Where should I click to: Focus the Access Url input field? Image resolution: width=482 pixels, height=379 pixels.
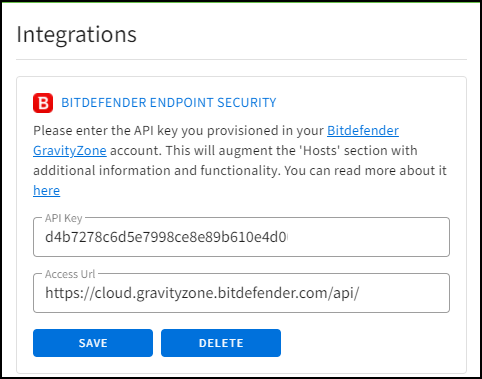(x=241, y=293)
